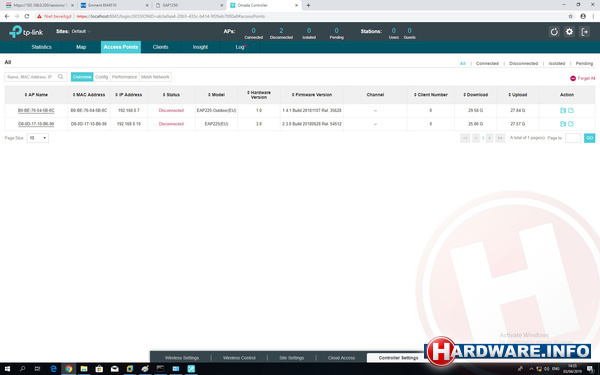Open the browser profile icon

click(x=582, y=16)
